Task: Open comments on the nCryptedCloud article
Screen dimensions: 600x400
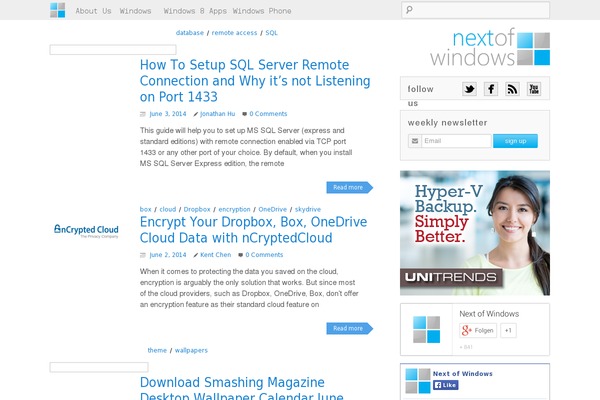Action: click(x=264, y=255)
